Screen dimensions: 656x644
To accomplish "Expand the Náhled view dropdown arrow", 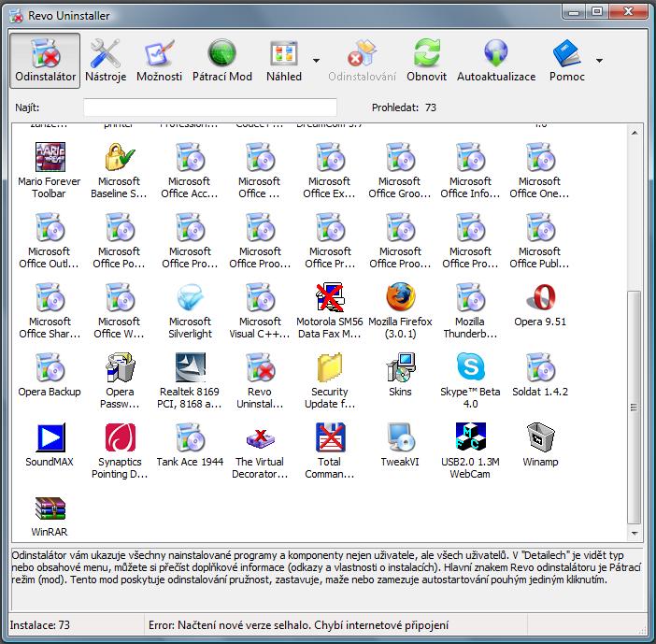I will click(x=317, y=60).
